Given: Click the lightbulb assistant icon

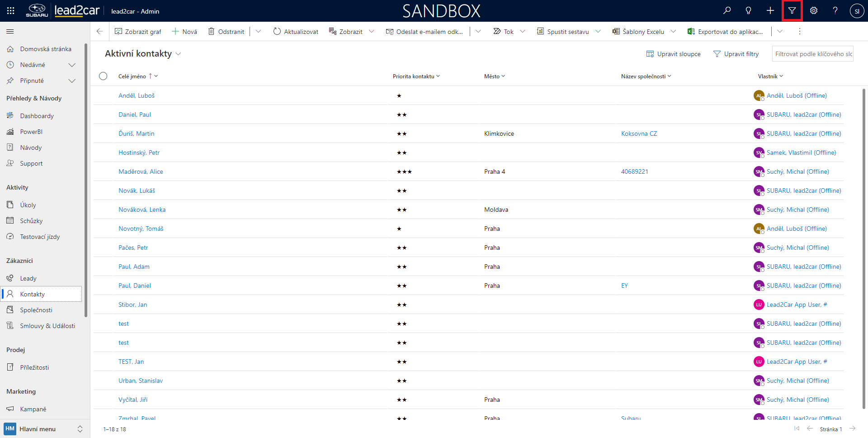Looking at the screenshot, I should (x=748, y=11).
